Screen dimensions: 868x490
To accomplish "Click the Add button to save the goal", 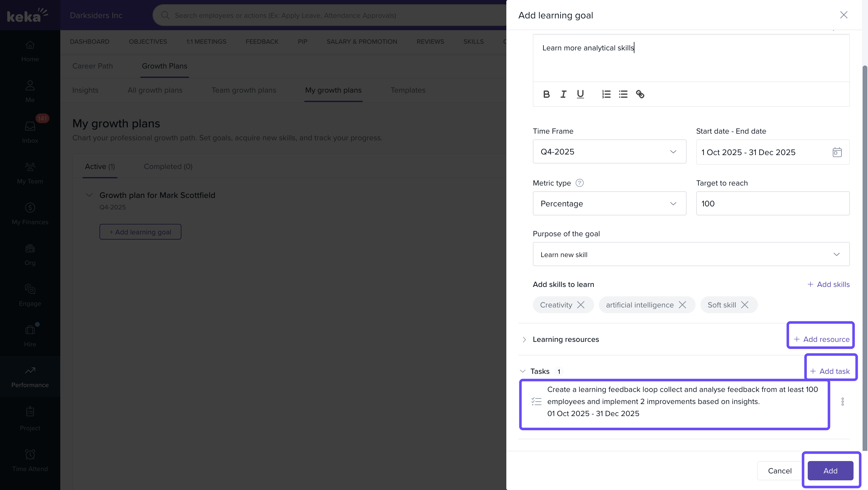I will tap(830, 471).
